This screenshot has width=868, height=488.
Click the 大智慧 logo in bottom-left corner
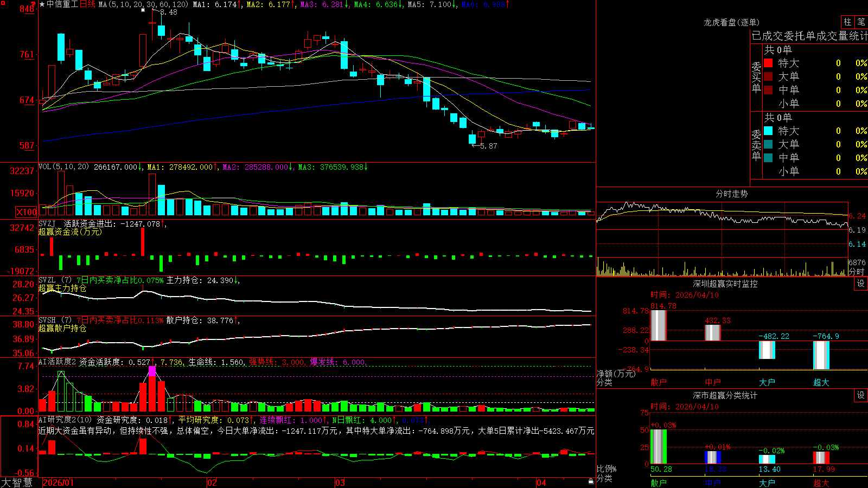click(17, 483)
